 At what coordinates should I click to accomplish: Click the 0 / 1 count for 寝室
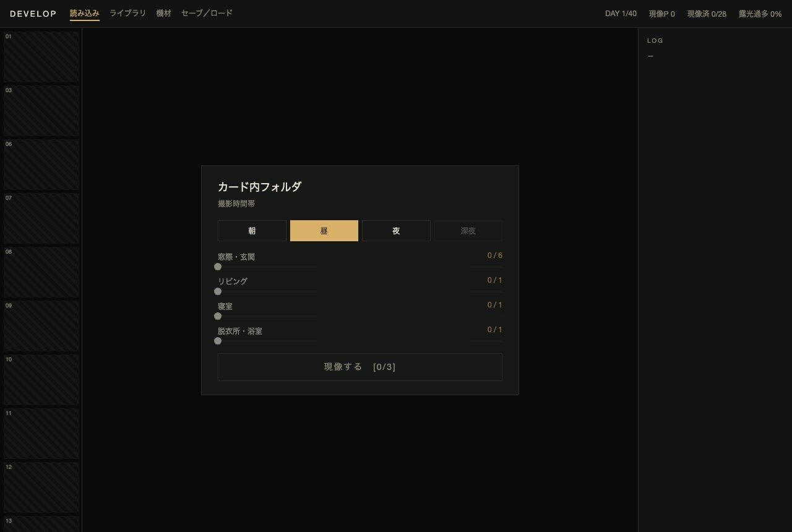495,305
